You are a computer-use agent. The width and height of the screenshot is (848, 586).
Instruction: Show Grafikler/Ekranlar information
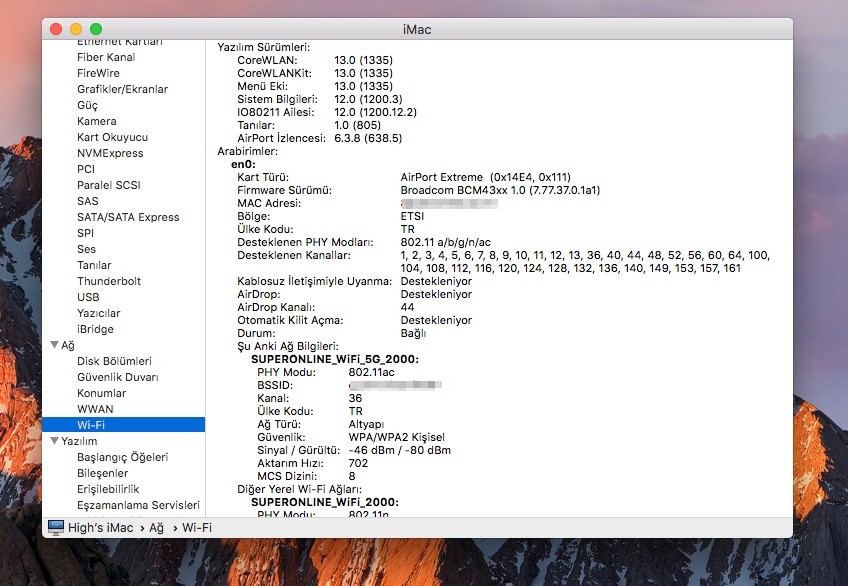pyautogui.click(x=122, y=89)
